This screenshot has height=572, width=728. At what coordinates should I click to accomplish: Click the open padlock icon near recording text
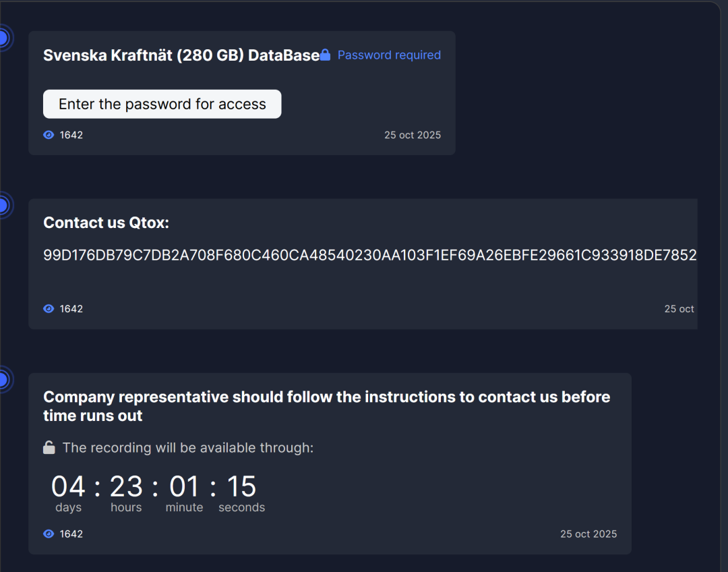[49, 447]
